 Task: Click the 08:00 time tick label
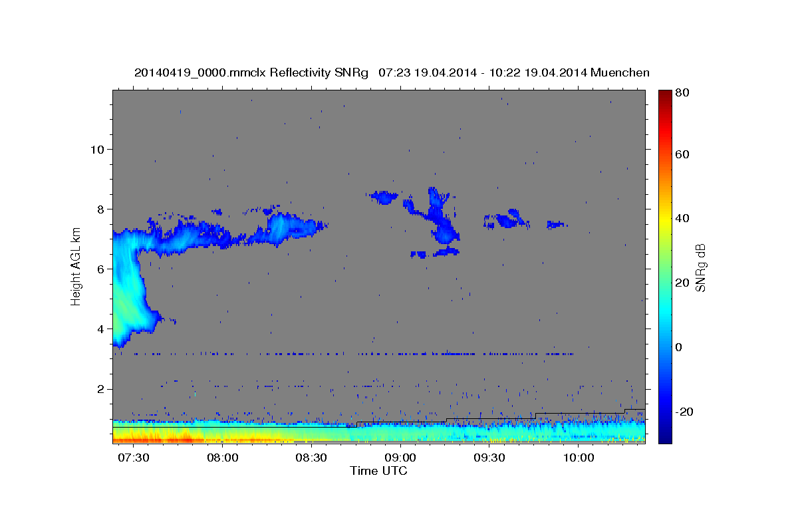(x=222, y=458)
